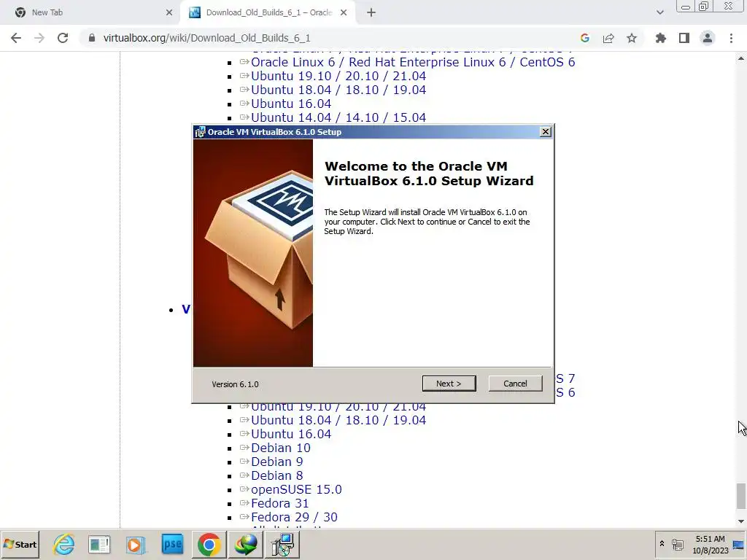Open Debian 9 download link
This screenshot has height=560, width=747.
276,462
